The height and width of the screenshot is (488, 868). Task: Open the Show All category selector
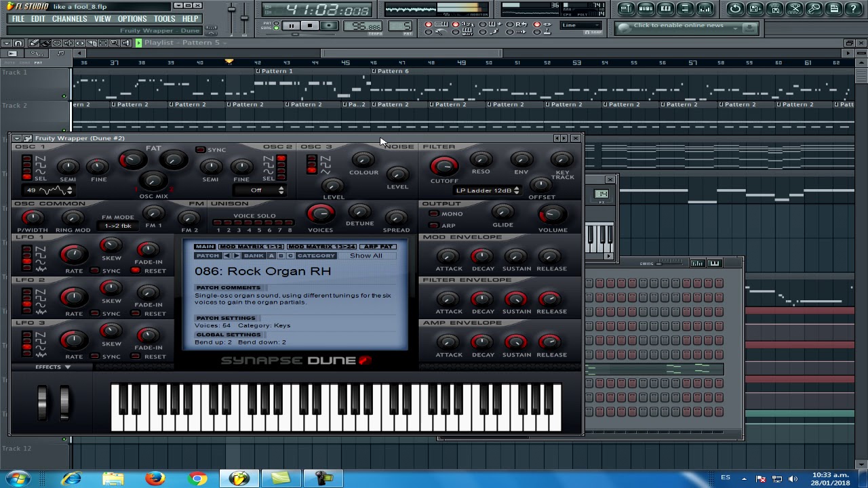(x=367, y=256)
